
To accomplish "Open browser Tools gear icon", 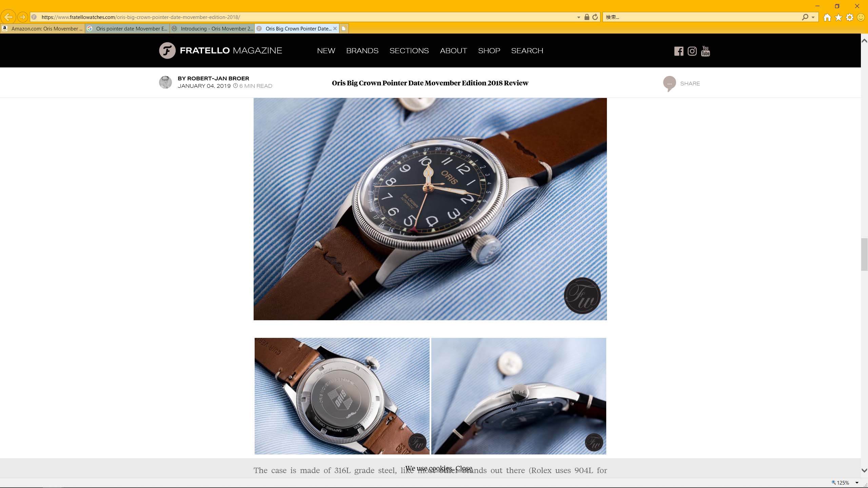I will click(x=850, y=17).
